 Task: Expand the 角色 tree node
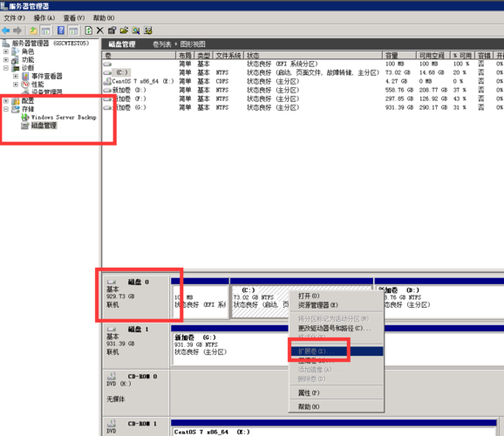(6, 51)
